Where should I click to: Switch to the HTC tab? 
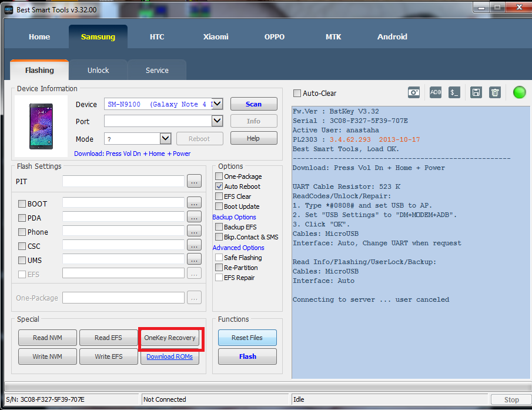pos(157,36)
